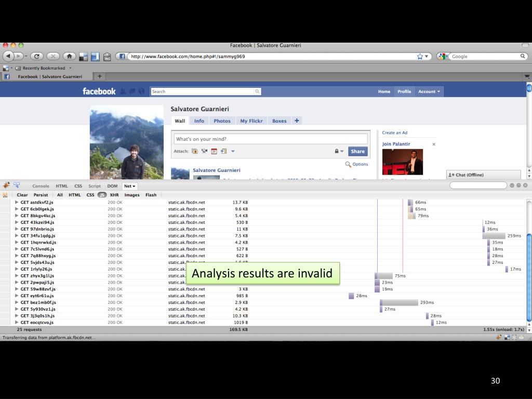Toggle Persist in the Net panel
532x399 pixels.
click(41, 195)
